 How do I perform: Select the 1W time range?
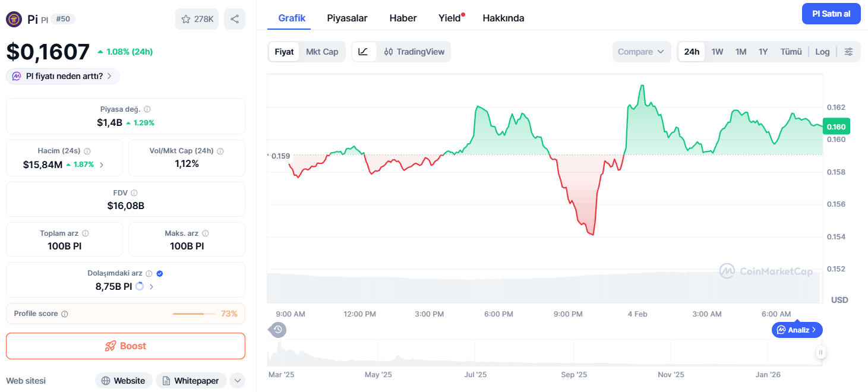click(x=717, y=52)
